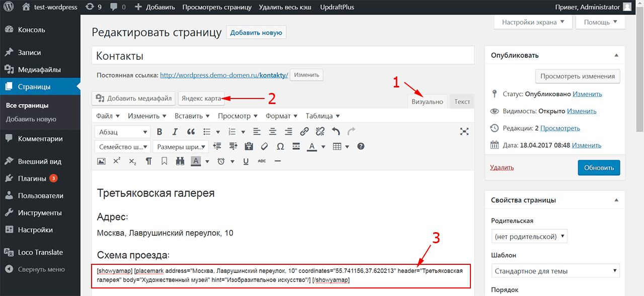The width and height of the screenshot is (644, 296).
Task: Click Добавить новую button near title
Action: pyautogui.click(x=256, y=33)
